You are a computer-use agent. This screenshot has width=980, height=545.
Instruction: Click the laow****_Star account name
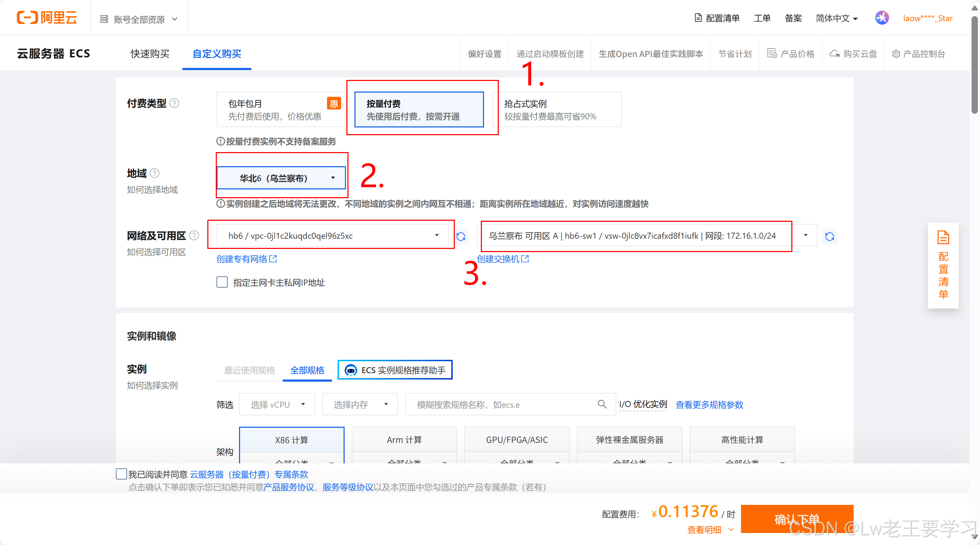coord(928,18)
